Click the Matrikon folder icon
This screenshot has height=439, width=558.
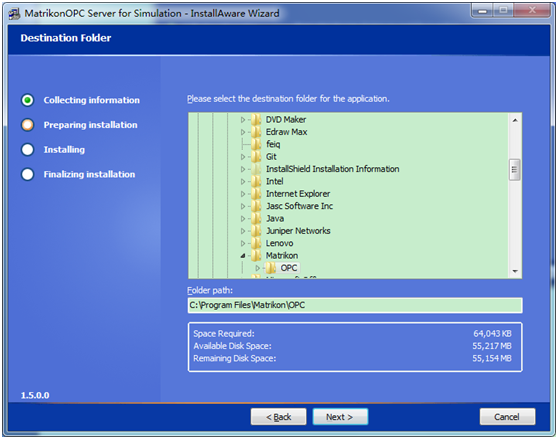pos(256,255)
